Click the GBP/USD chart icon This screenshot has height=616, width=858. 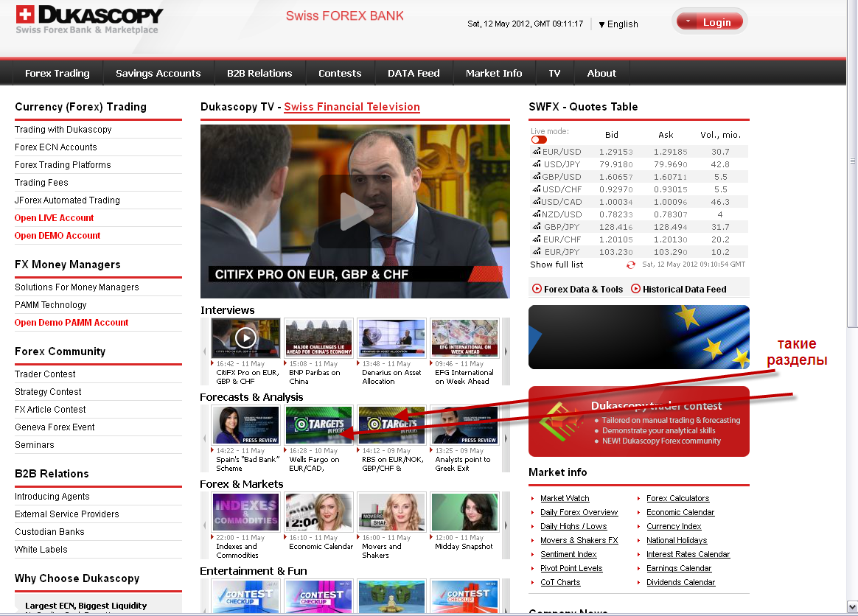(x=537, y=176)
